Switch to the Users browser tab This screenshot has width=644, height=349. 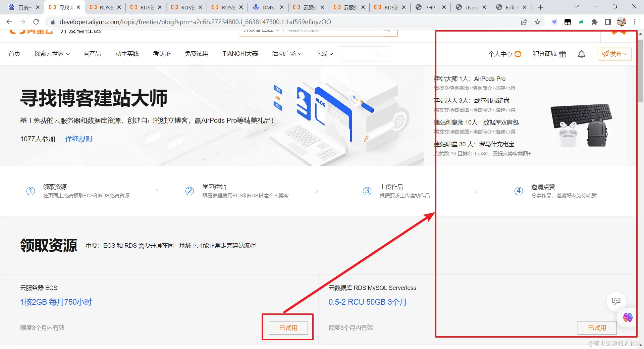[471, 7]
